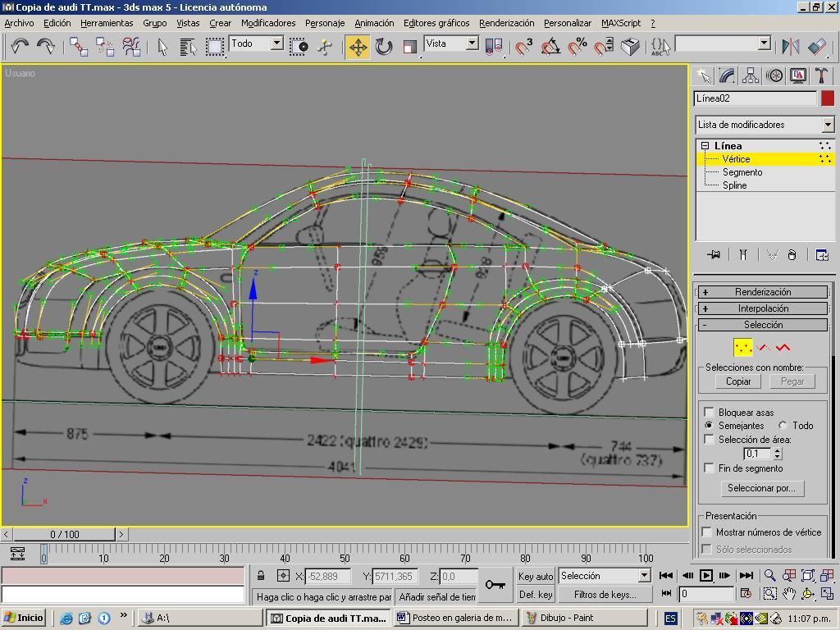Select the Todo radio button
840x630 pixels.
point(783,426)
